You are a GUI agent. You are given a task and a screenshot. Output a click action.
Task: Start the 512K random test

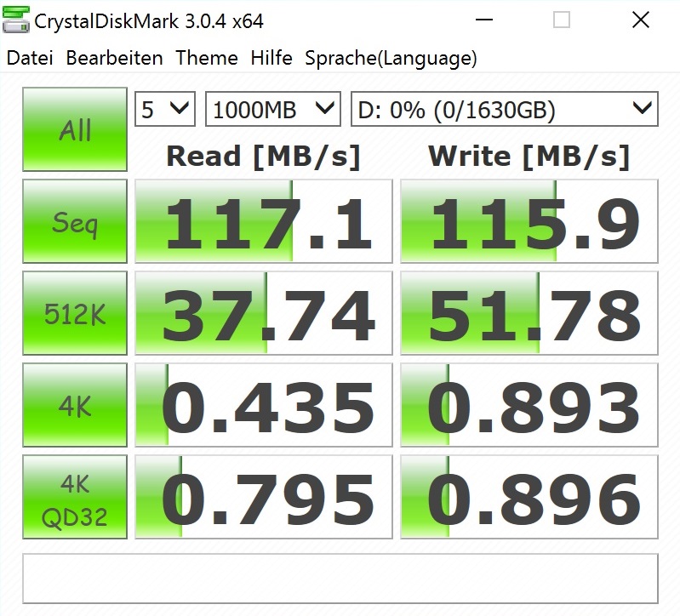click(75, 316)
